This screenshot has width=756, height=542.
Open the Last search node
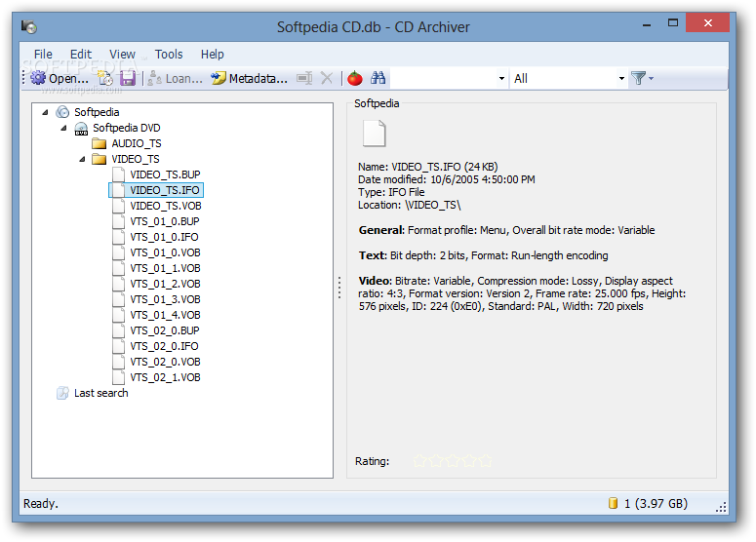(x=100, y=393)
